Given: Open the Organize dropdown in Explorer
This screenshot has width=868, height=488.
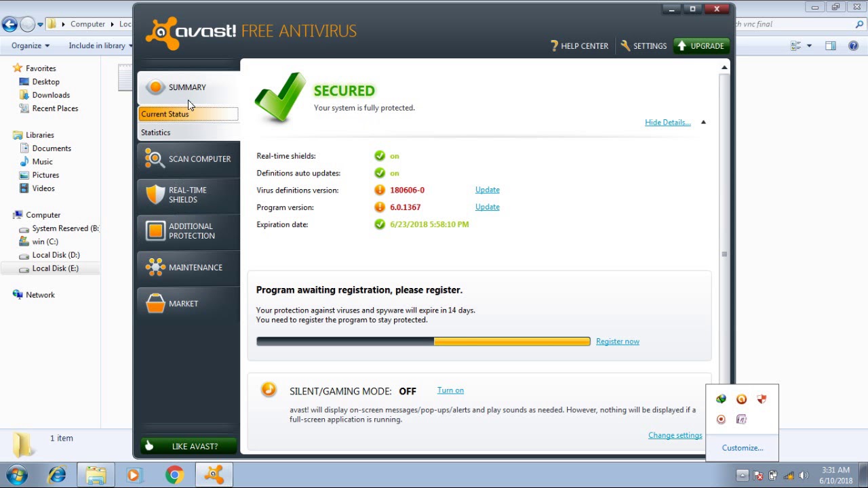Looking at the screenshot, I should pos(31,45).
